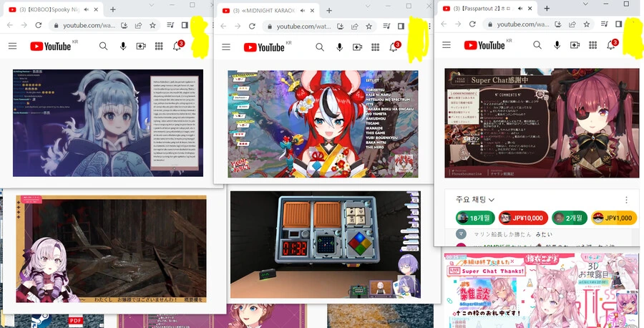Start voice search in the Passpartout 2 window

coord(557,45)
